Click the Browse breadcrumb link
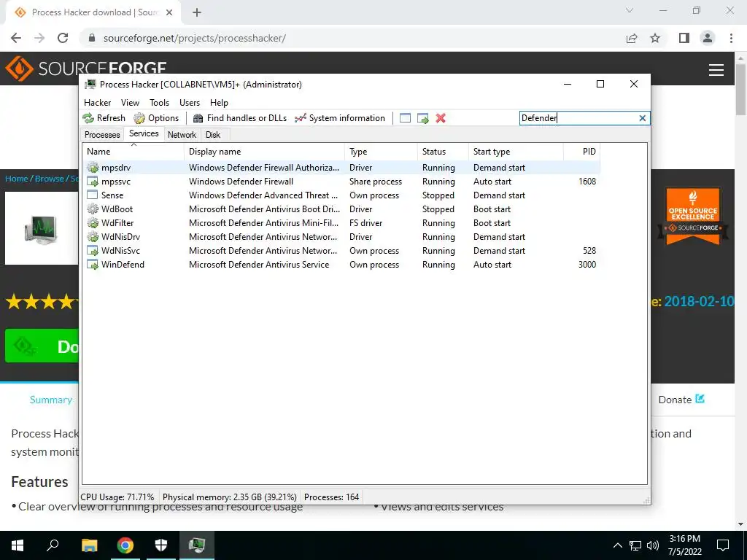Viewport: 747px width, 560px height. (49, 179)
